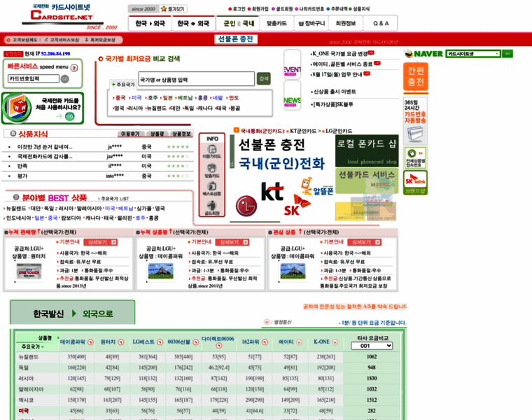Open the 한국 ● 외국 menu tab
The image size is (532, 420).
[x=193, y=23]
